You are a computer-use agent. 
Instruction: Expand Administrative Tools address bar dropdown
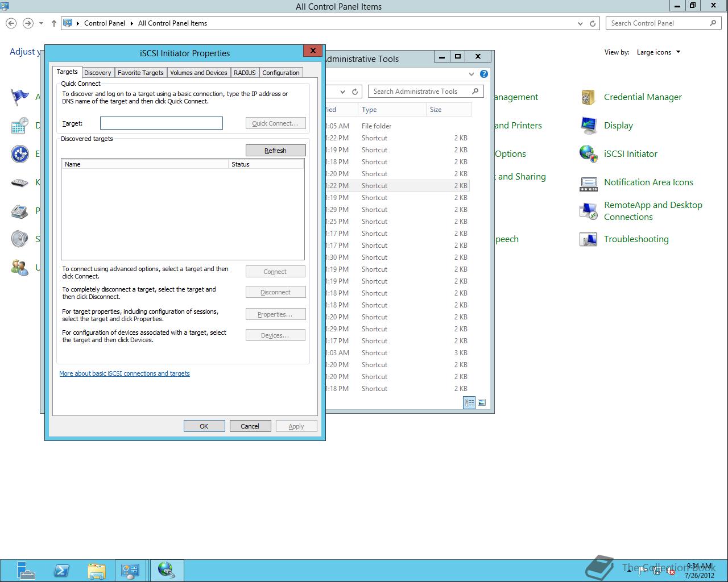click(342, 92)
